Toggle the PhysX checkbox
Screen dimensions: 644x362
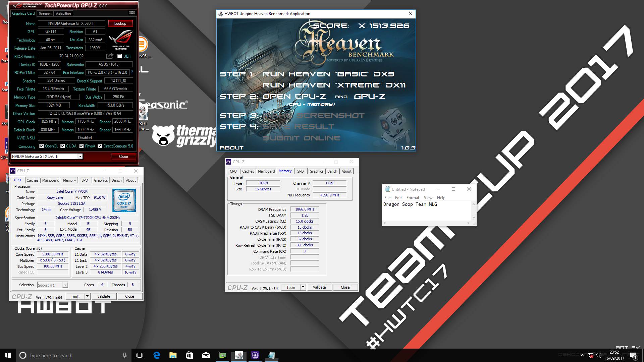click(82, 146)
